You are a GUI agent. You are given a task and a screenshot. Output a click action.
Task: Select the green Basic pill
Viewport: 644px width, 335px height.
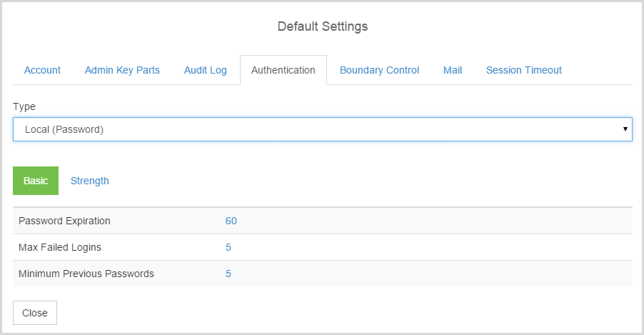tap(36, 181)
